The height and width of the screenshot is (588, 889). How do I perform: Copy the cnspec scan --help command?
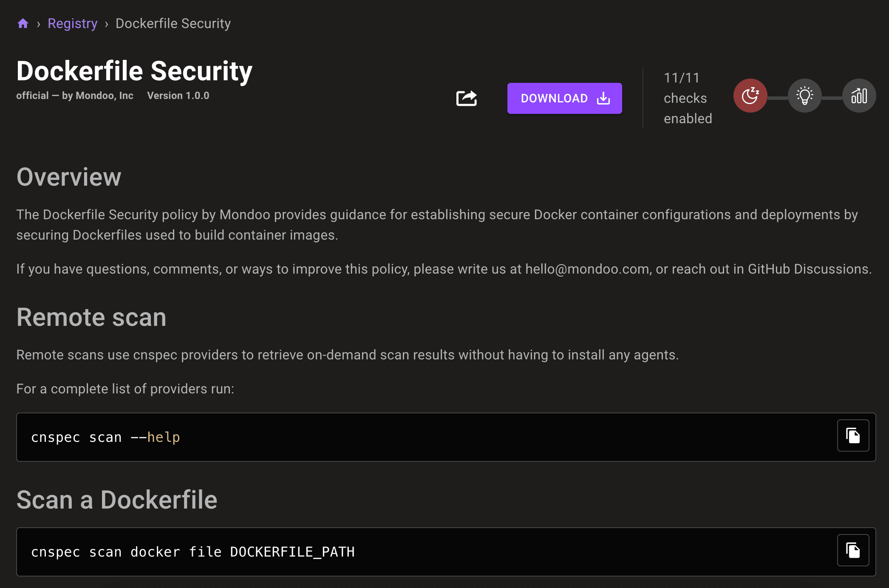point(853,435)
